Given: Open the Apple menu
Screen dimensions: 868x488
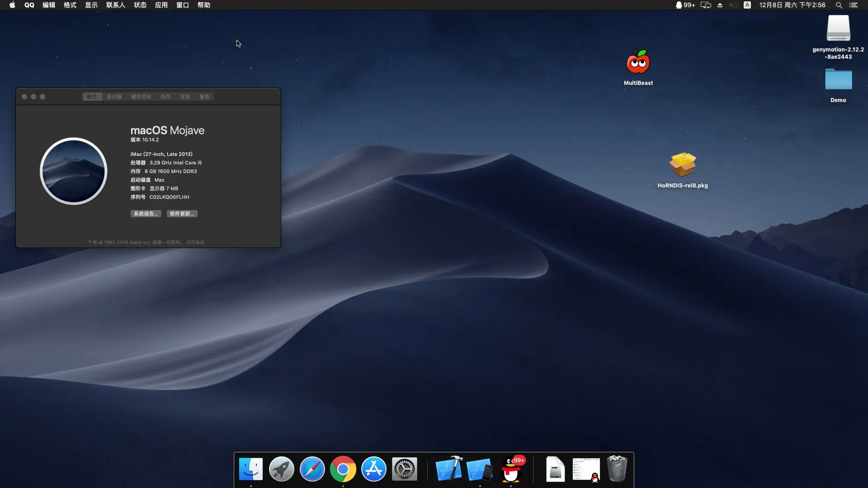Looking at the screenshot, I should click(x=12, y=5).
